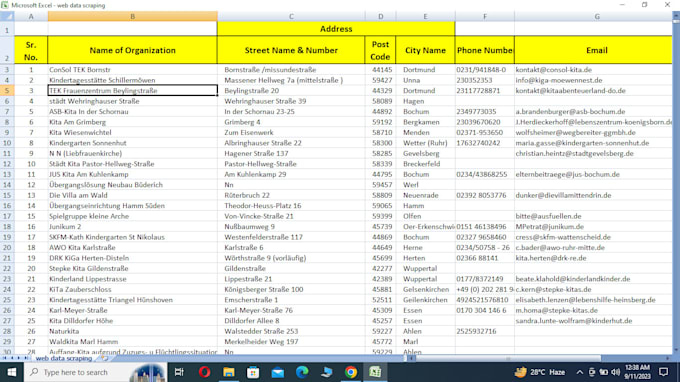Select the Sr. No. header cell
The width and height of the screenshot is (680, 382).
pos(31,50)
